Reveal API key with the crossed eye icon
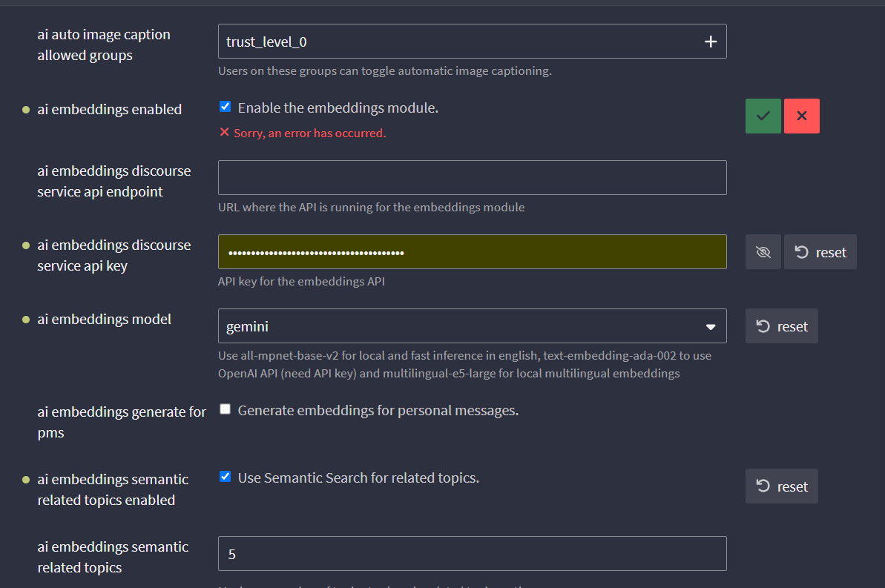Screen dimensions: 885x588 click(x=763, y=252)
